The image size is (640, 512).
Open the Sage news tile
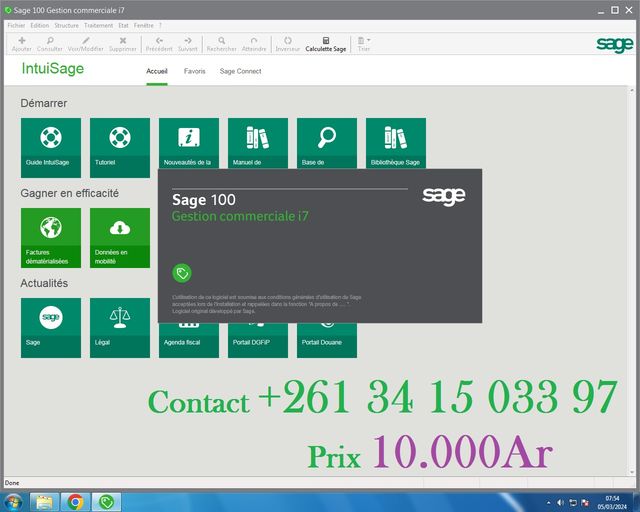[x=51, y=328]
